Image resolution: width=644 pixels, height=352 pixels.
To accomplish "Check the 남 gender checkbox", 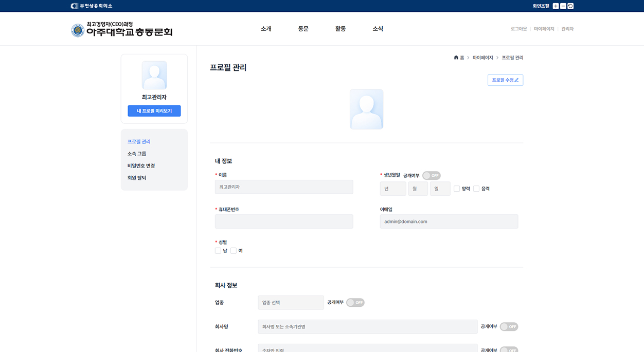I will tap(218, 251).
